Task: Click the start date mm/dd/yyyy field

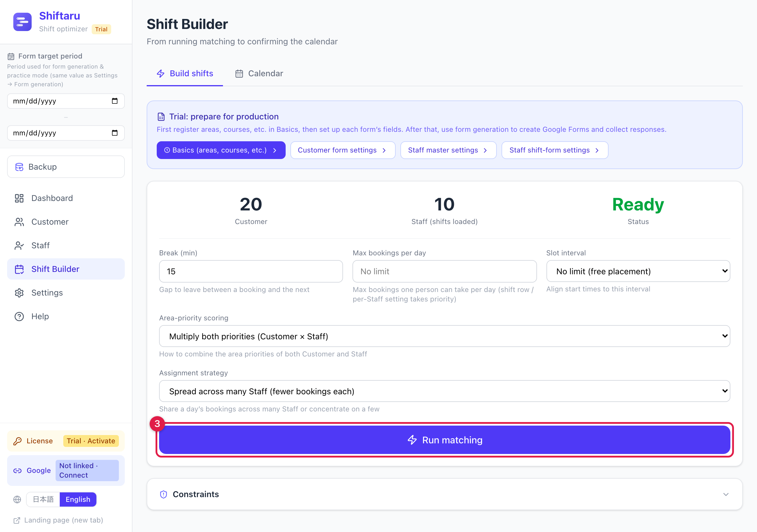Action: pyautogui.click(x=66, y=101)
